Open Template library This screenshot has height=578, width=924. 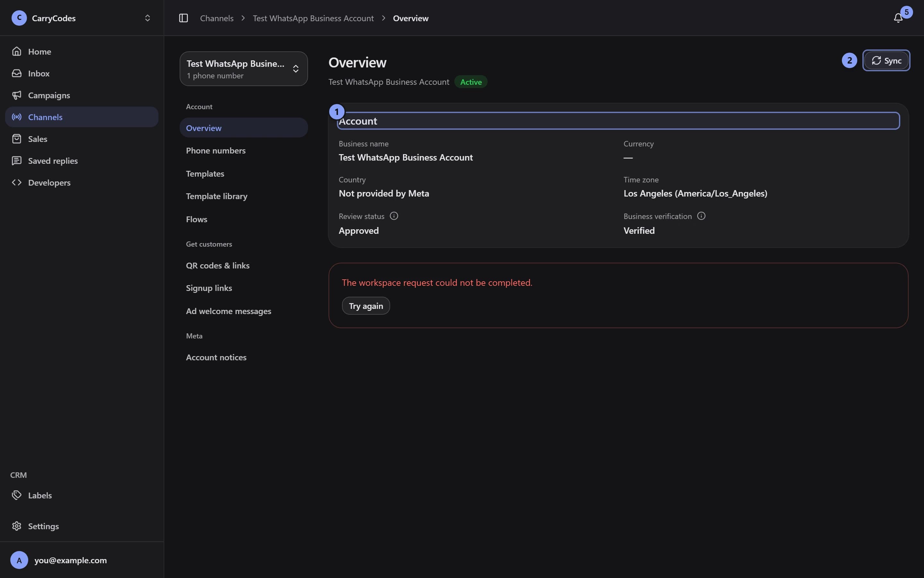[244, 196]
